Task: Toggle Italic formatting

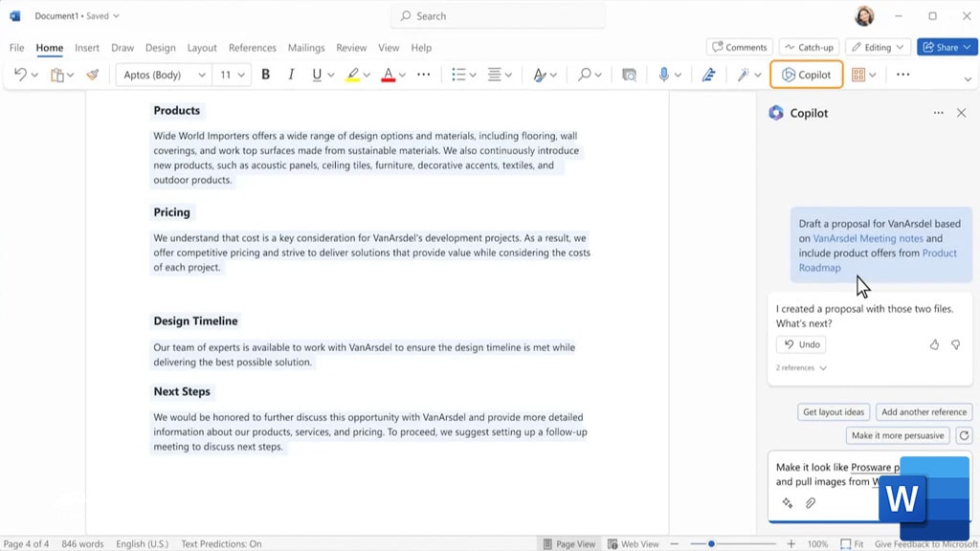Action: pos(291,75)
